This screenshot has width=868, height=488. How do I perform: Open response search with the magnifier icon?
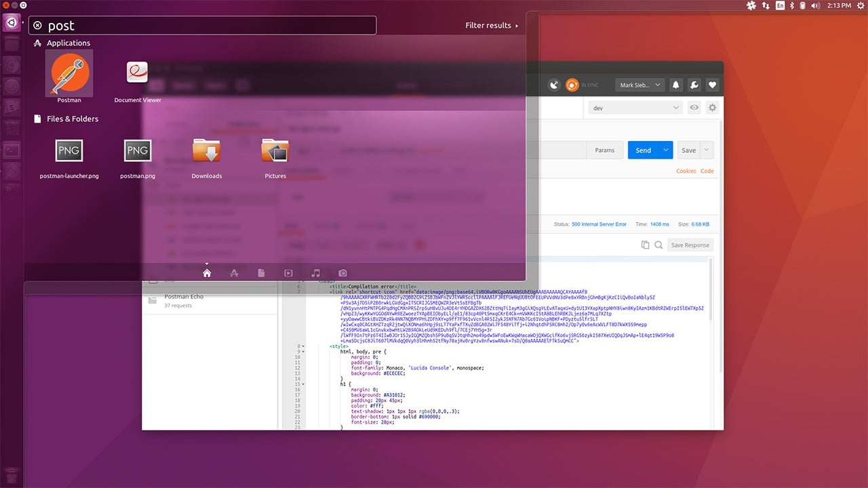point(658,245)
